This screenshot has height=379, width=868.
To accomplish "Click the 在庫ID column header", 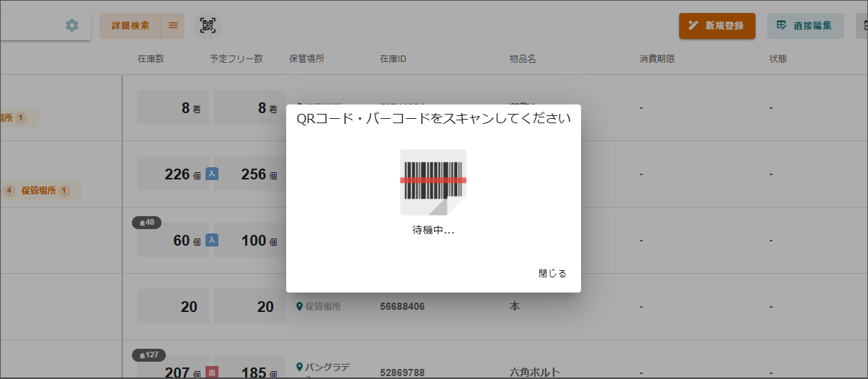I will click(x=393, y=59).
